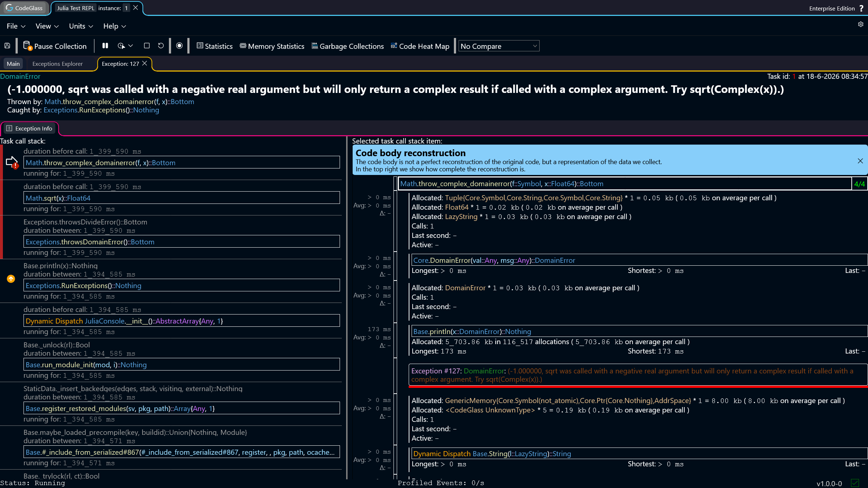Click 'Allocated: DomainError * 1' line
868x488 pixels.
pyautogui.click(x=525, y=288)
